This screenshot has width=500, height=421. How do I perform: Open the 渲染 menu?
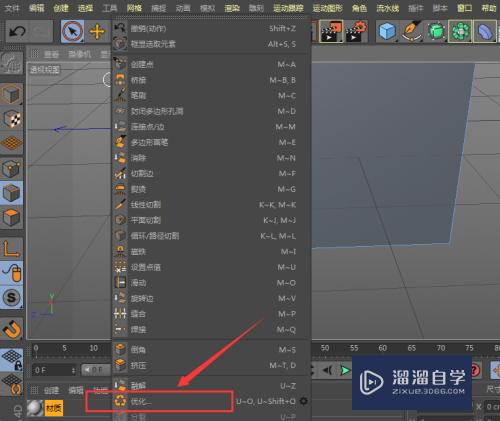232,8
